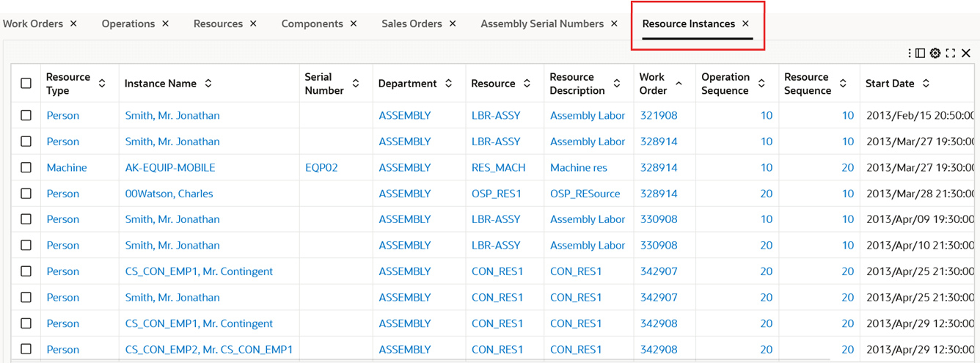
Task: Click the Instance Name column header
Action: click(161, 84)
